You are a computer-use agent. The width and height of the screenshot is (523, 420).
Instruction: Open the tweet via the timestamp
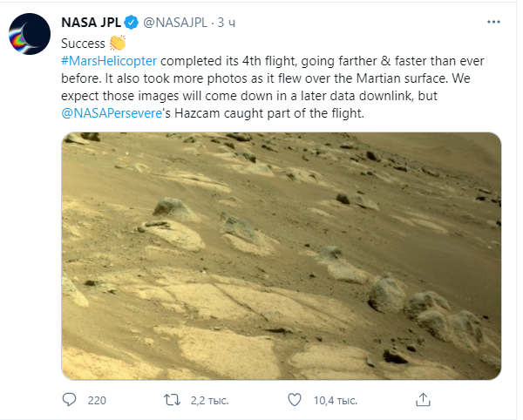tap(228, 22)
